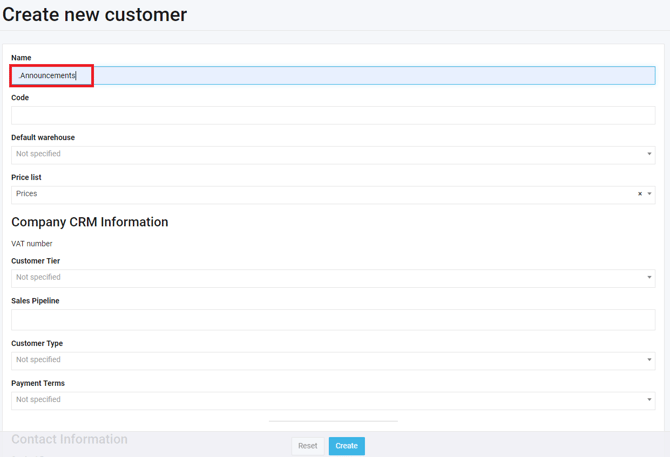The image size is (670, 457).
Task: Click the Payment Terms label
Action: [x=38, y=384]
